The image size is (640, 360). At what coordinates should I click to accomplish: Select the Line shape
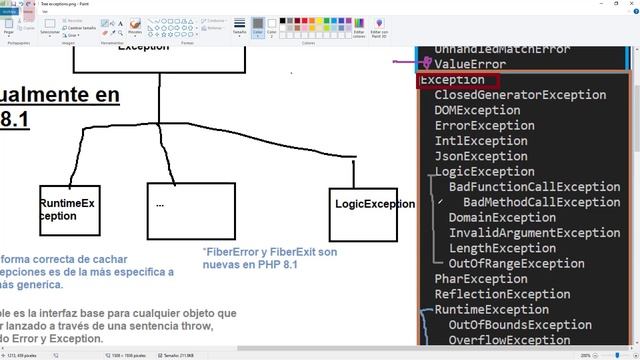(151, 21)
